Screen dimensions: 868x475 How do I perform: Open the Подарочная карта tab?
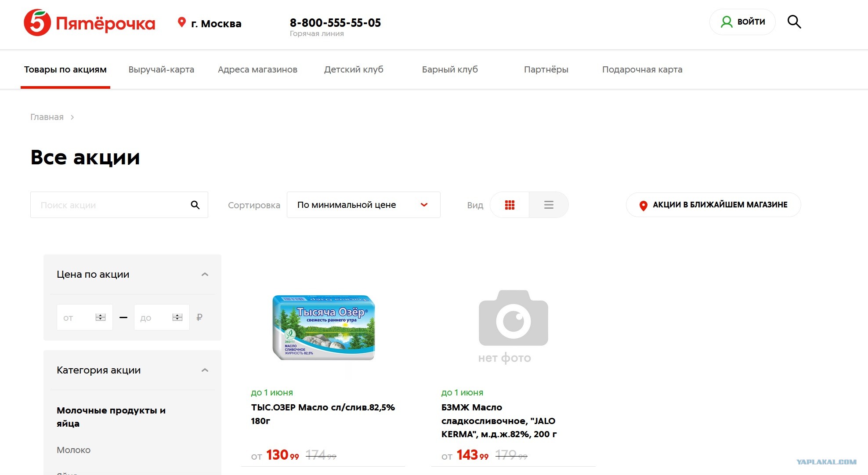pos(642,69)
